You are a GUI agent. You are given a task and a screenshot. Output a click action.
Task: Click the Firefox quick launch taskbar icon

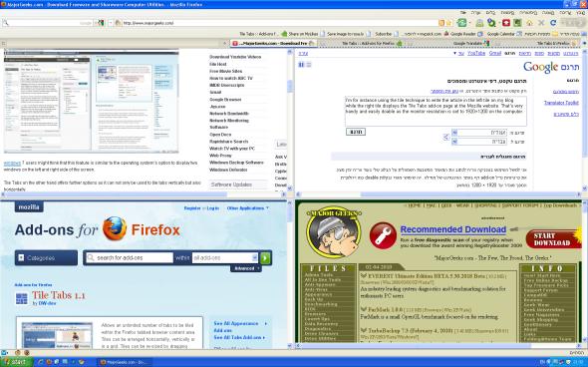click(x=49, y=362)
